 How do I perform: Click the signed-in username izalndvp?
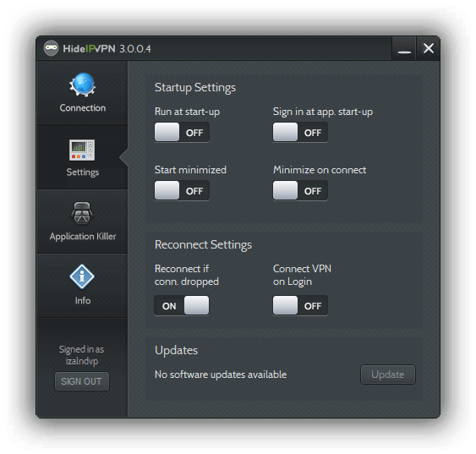tap(82, 361)
